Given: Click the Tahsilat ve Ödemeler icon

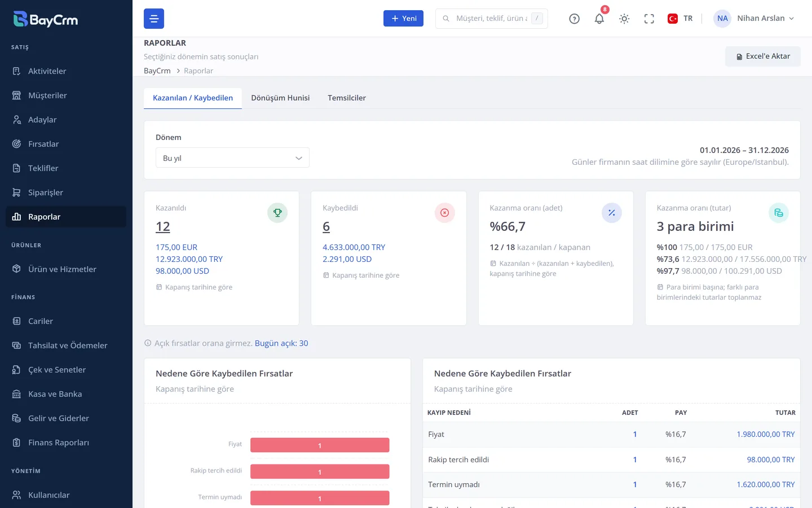Looking at the screenshot, I should (x=17, y=345).
